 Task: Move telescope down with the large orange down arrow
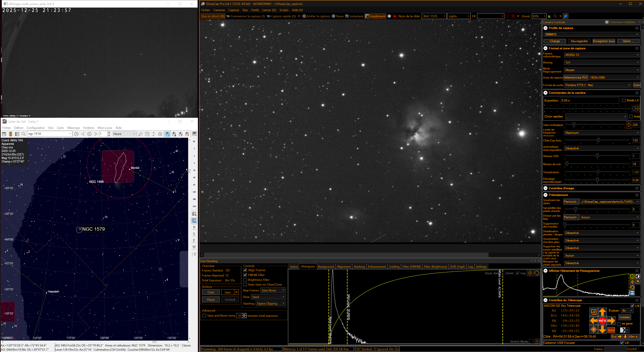(602, 329)
